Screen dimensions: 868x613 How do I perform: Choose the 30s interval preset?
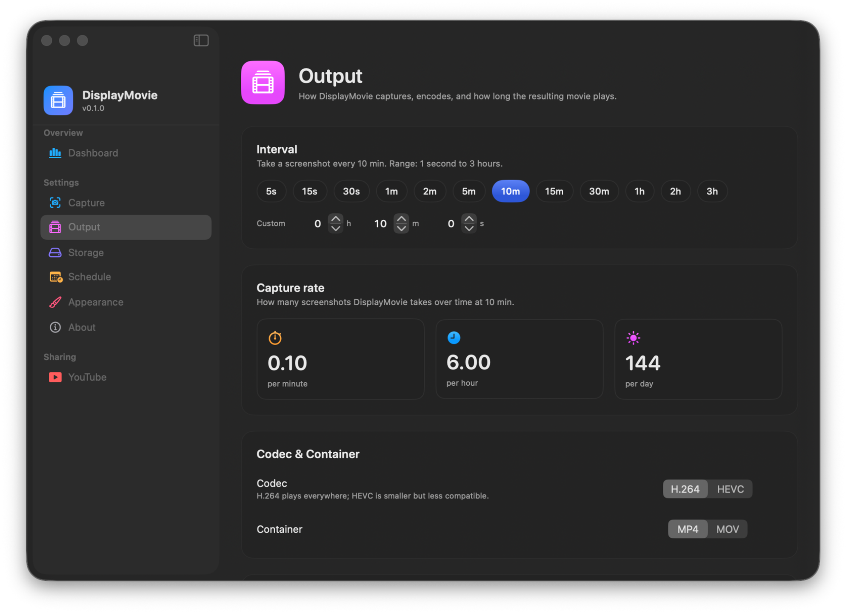[351, 191]
